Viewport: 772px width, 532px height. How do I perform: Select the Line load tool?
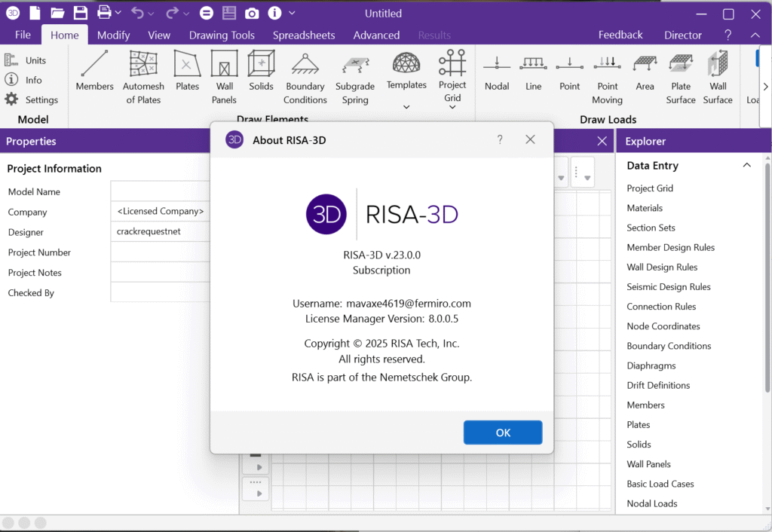pos(533,71)
